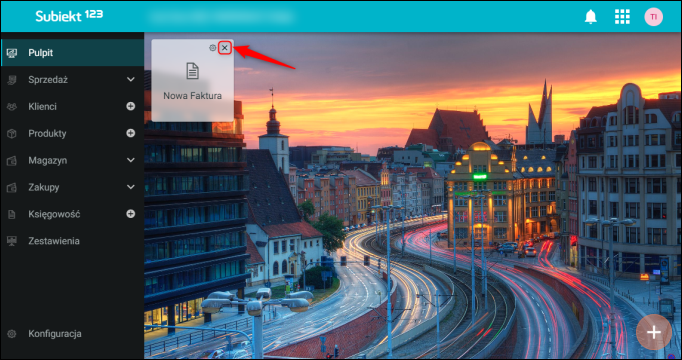
Task: Add a new client with plus icon
Action: pyautogui.click(x=130, y=107)
